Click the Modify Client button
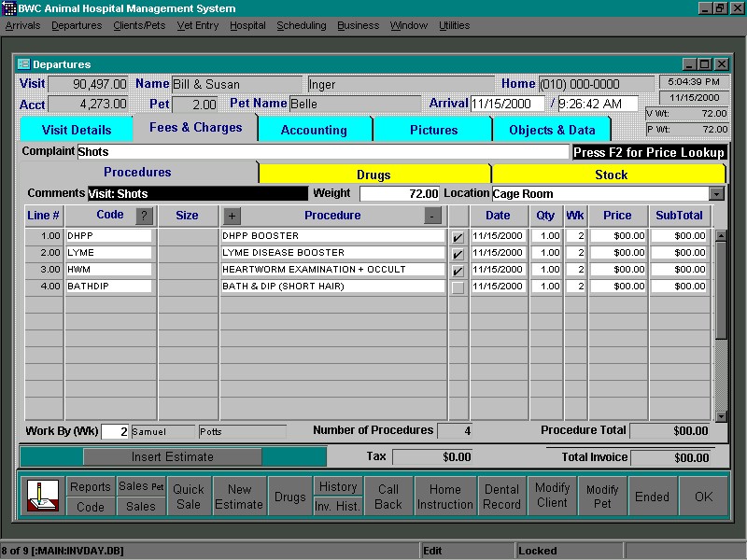Image resolution: width=747 pixels, height=560 pixels. 552,496
